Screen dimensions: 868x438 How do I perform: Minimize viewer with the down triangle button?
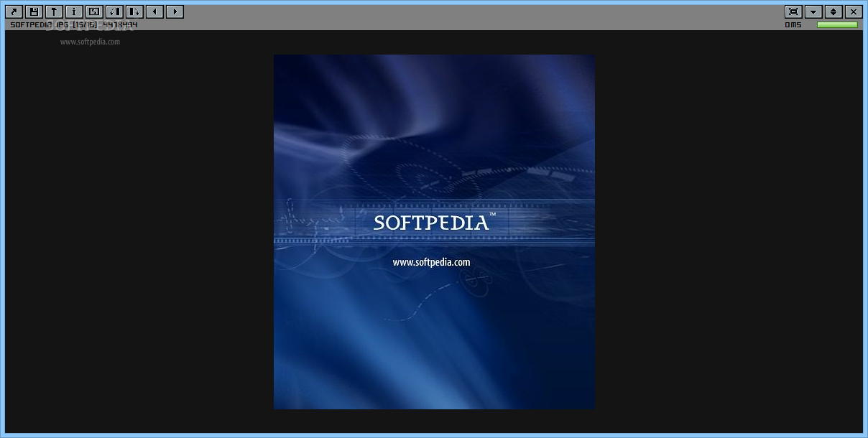[813, 11]
